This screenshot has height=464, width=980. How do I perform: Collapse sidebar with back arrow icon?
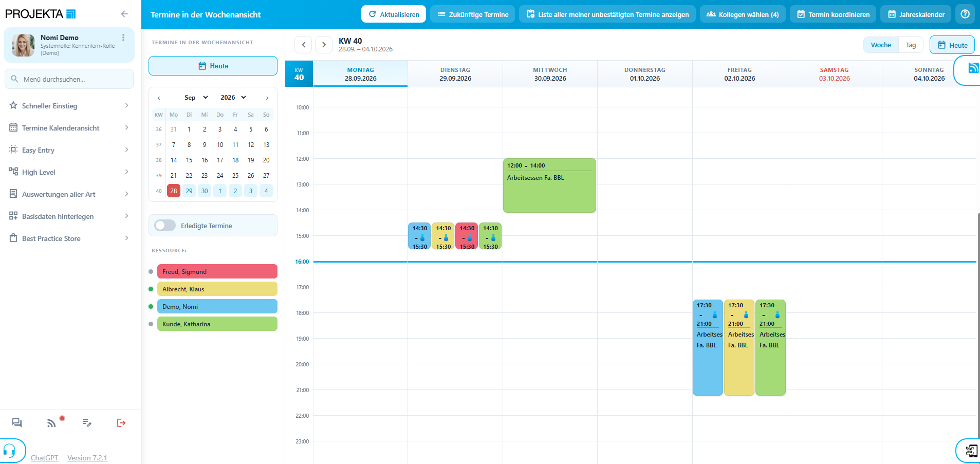point(124,14)
